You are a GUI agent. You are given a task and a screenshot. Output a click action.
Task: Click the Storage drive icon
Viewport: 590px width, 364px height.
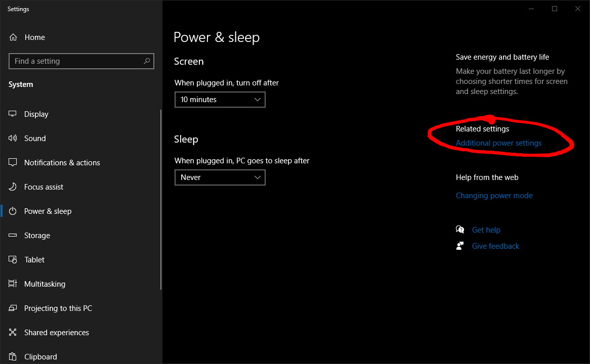pyautogui.click(x=13, y=236)
